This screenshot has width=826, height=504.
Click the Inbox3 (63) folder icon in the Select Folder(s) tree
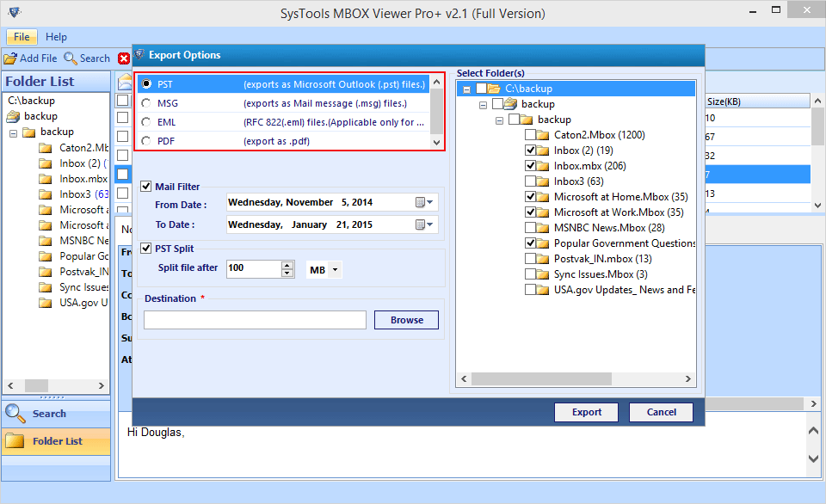[x=543, y=181]
